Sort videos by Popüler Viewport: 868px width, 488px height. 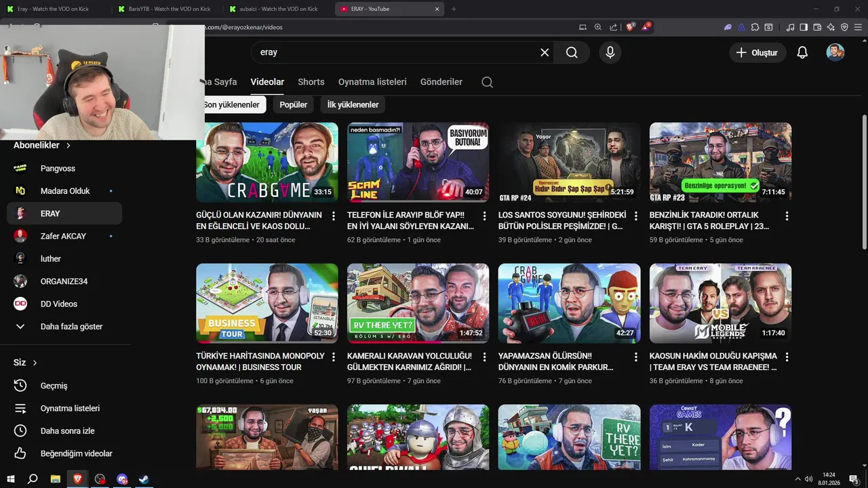click(293, 104)
